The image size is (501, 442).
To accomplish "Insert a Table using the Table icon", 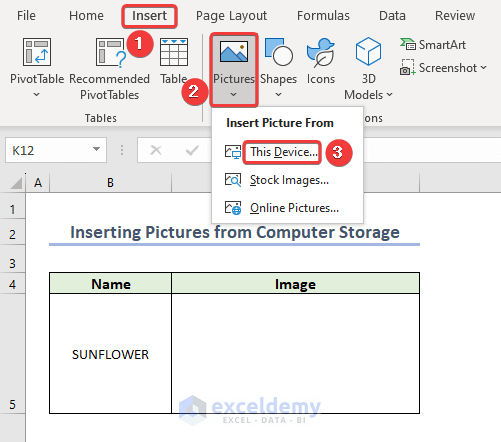I will [x=174, y=52].
